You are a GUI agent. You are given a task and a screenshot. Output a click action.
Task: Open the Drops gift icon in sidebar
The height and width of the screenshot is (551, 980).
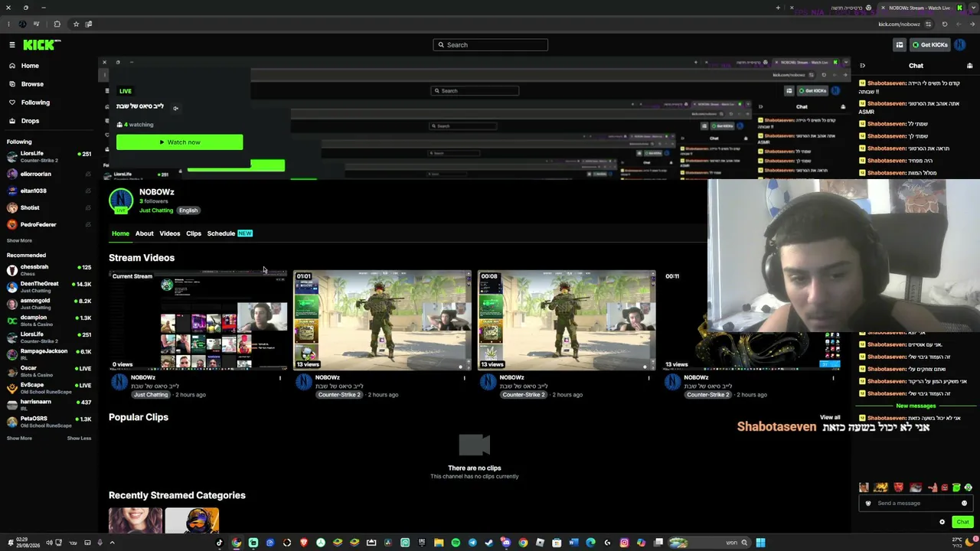12,121
